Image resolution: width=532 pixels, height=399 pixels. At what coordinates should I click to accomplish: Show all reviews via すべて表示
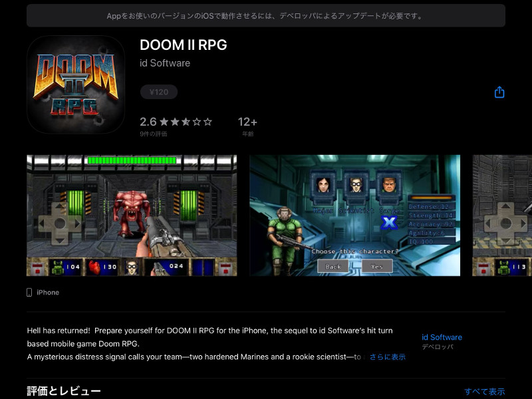coord(485,392)
